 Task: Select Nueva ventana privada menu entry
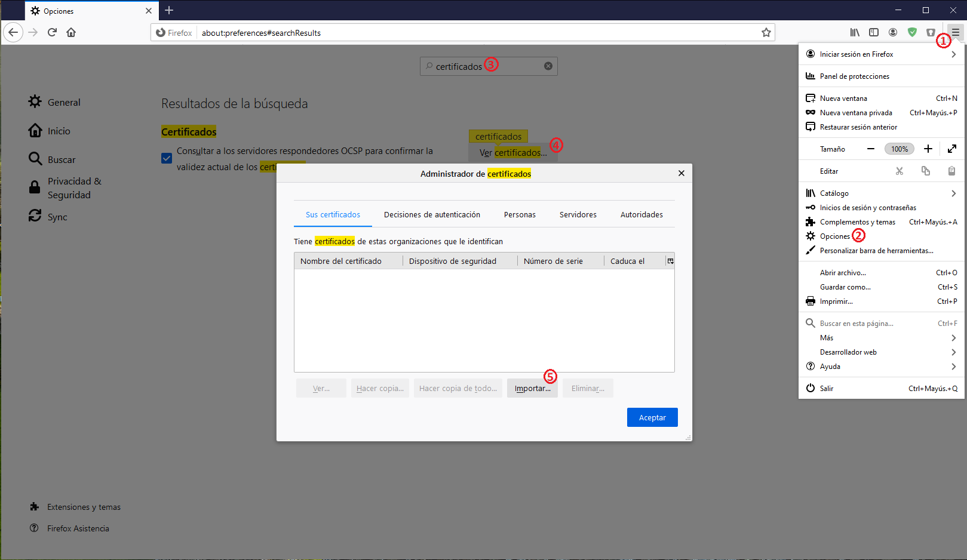pos(882,112)
